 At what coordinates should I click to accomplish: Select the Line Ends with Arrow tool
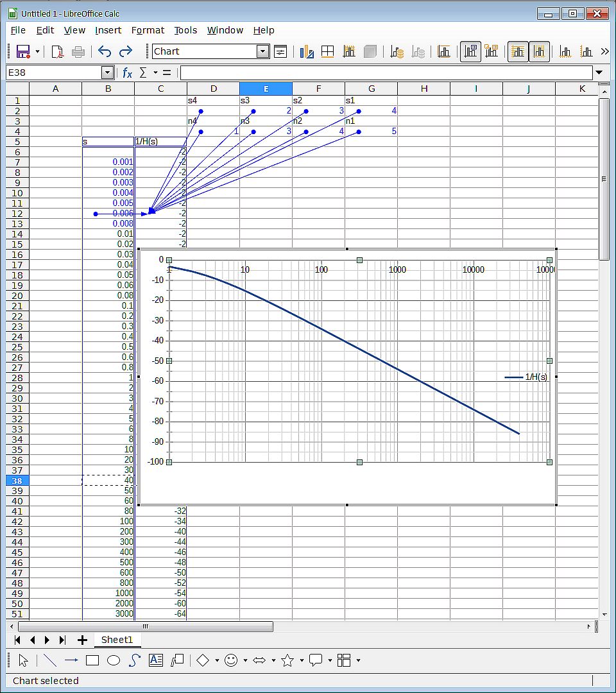pos(71,660)
